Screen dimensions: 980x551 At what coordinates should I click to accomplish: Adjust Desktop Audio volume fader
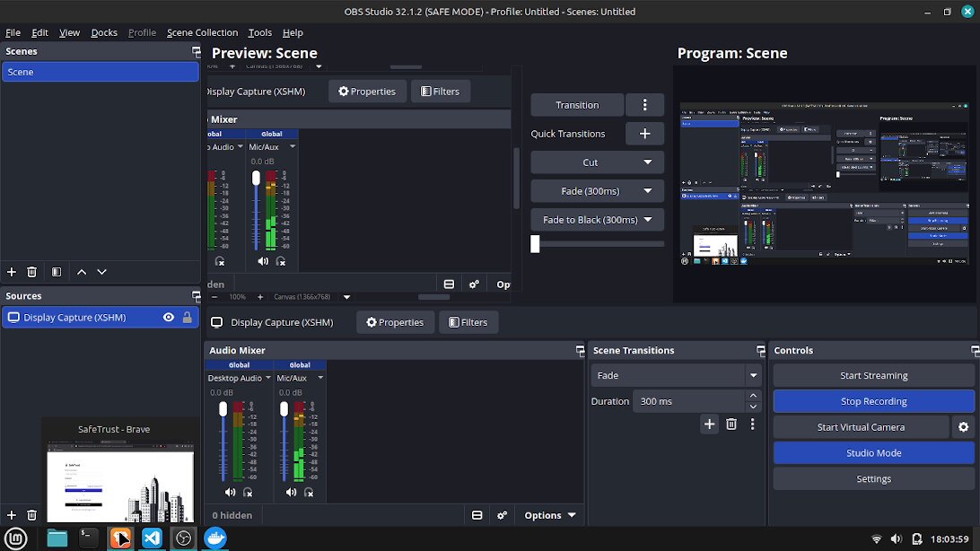[223, 409]
